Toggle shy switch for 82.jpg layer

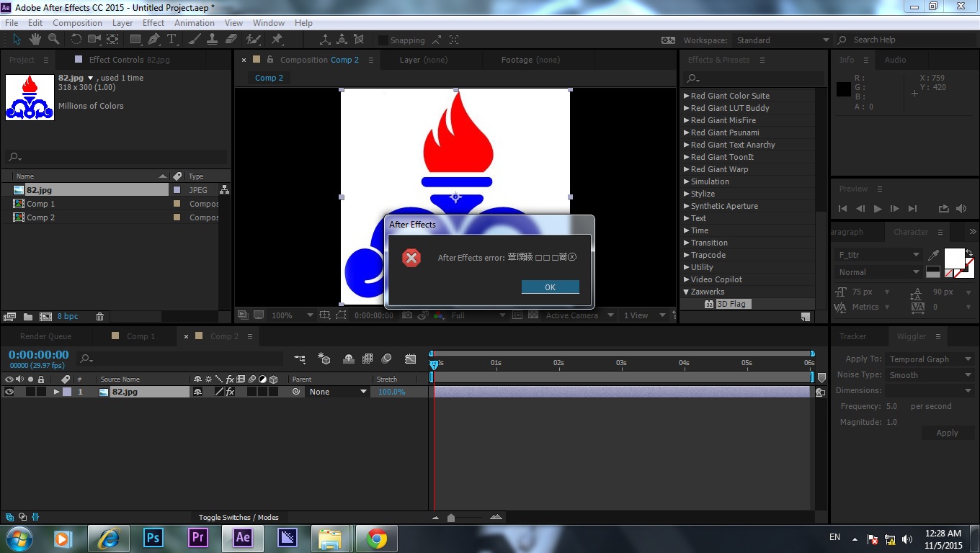(x=197, y=392)
